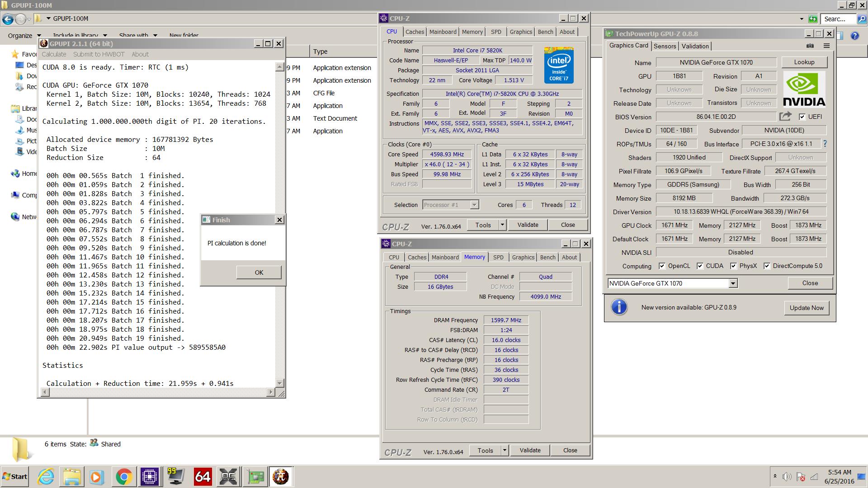Open Windows Explorer from the taskbar
Image resolution: width=868 pixels, height=488 pixels.
(x=72, y=477)
